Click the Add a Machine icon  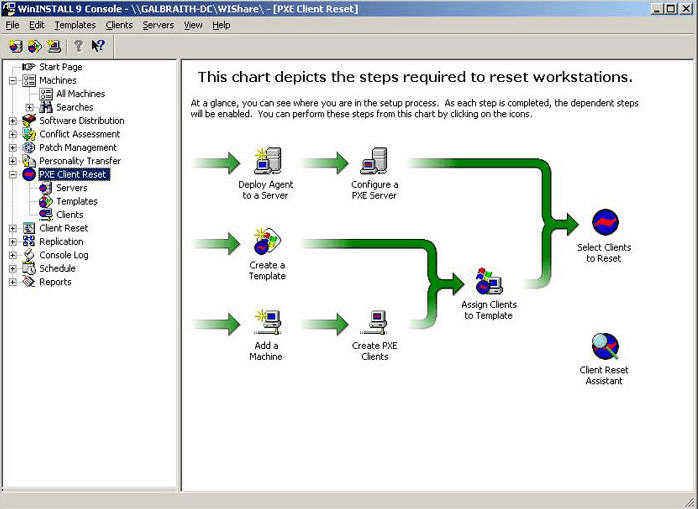tap(268, 322)
